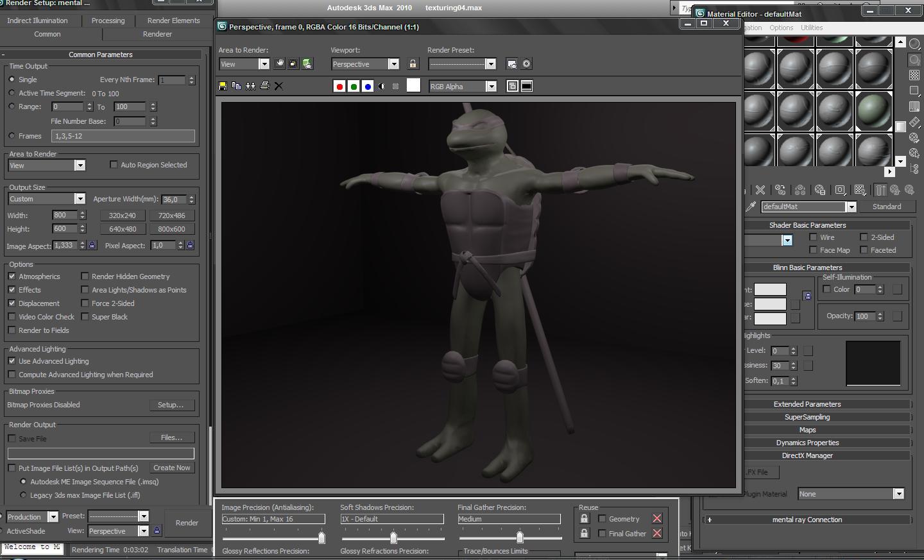This screenshot has height=560, width=924.
Task: Open defaultMat material name dropdown
Action: click(x=851, y=207)
